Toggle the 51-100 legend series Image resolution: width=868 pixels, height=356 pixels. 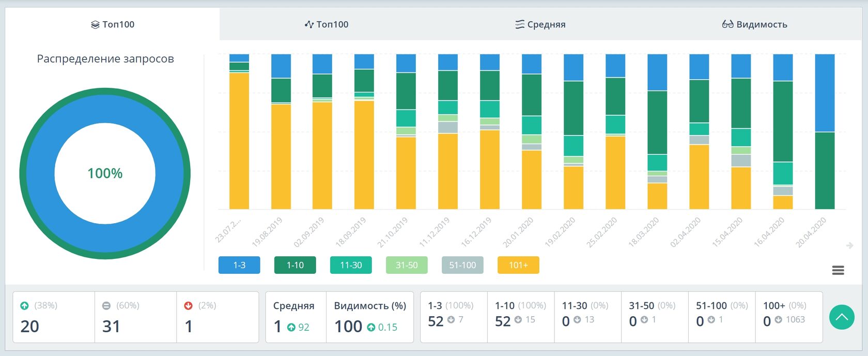pos(462,265)
